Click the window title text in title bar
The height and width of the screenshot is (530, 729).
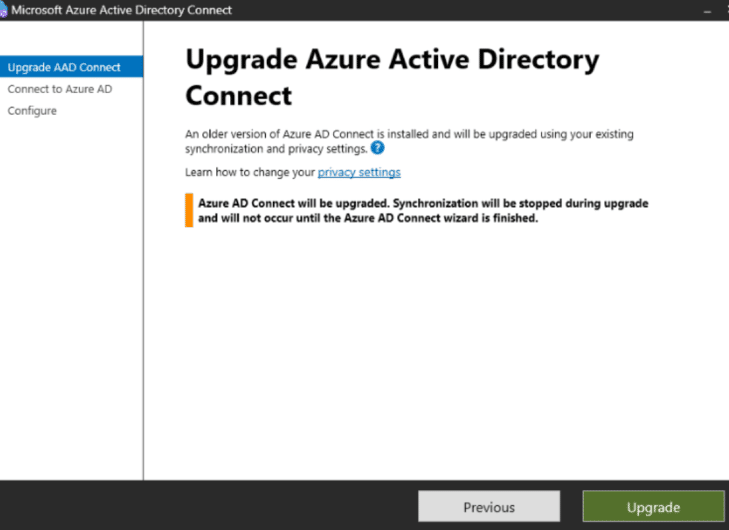click(x=121, y=10)
